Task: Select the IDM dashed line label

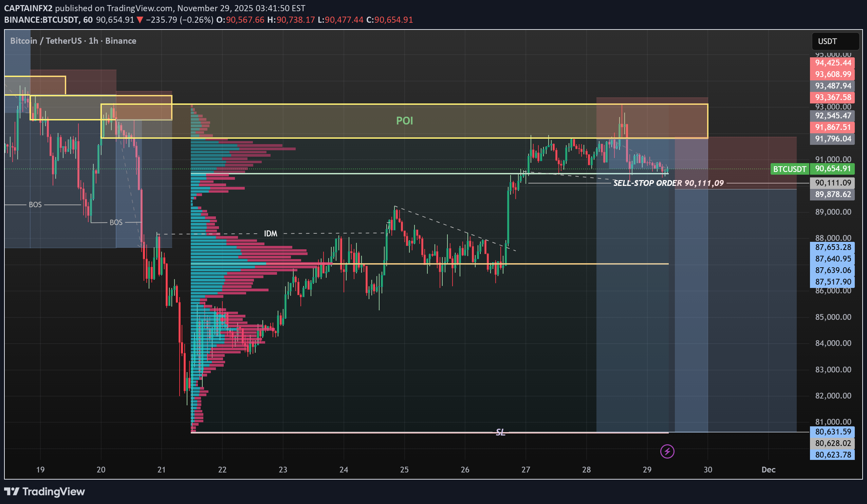Action: (271, 234)
